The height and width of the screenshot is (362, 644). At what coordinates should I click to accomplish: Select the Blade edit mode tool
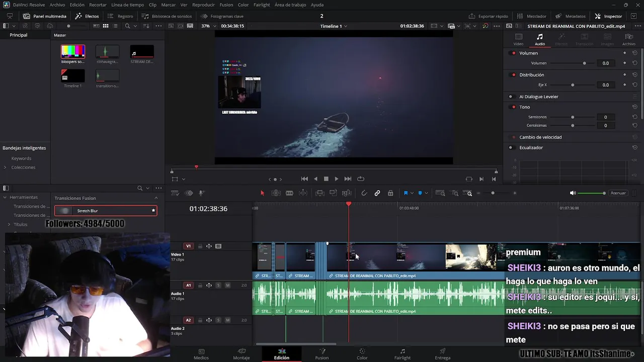[x=289, y=193]
